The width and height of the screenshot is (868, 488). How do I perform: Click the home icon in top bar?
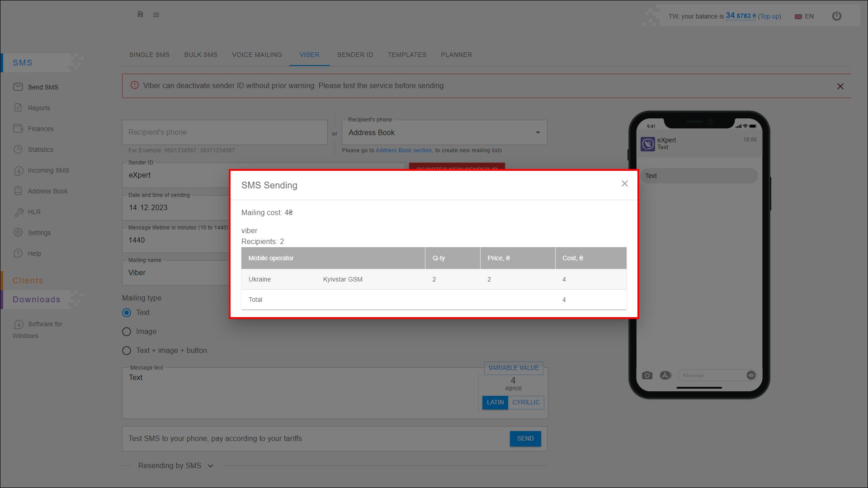coord(140,14)
